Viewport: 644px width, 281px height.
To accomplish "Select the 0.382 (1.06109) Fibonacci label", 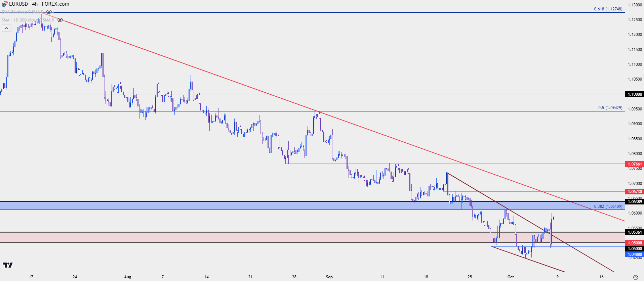I will click(608, 206).
